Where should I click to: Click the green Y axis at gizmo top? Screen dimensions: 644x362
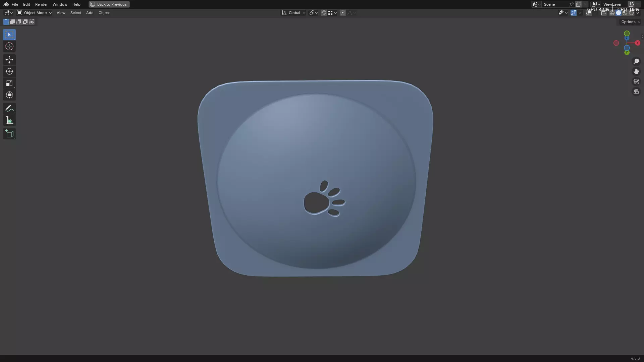627,34
